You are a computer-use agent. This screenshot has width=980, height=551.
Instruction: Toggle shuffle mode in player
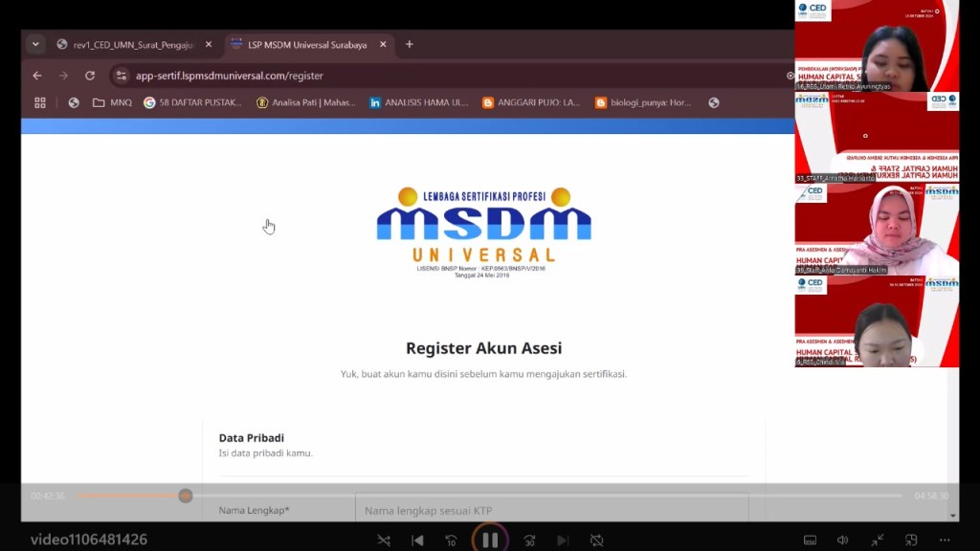[x=384, y=540]
